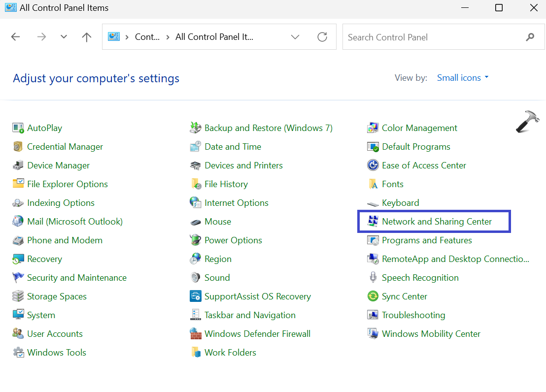Screen dimensions: 546x392
Task: Click the Search Control Panel field
Action: [434, 37]
